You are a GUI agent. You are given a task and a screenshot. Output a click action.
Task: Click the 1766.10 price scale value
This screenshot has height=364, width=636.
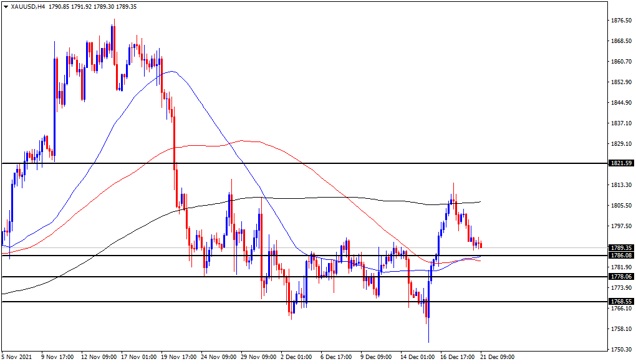point(622,309)
